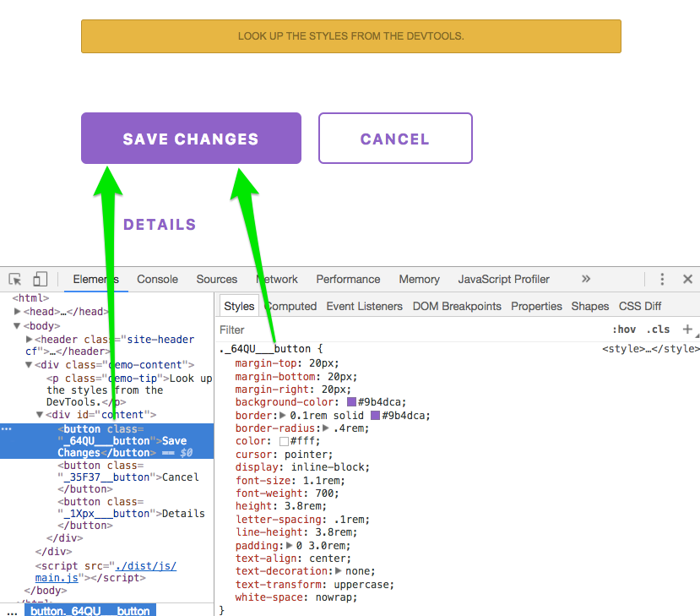The width and height of the screenshot is (700, 616).
Task: Select the closing body tag node
Action: click(x=46, y=591)
